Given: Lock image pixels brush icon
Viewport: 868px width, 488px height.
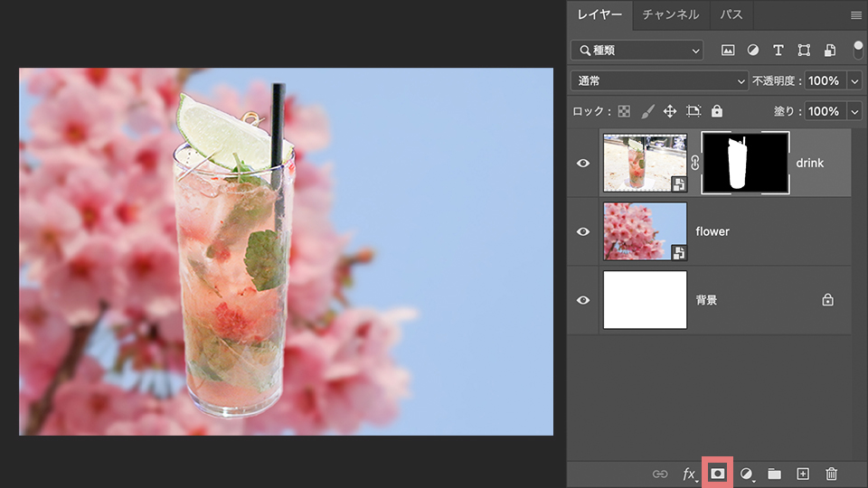Looking at the screenshot, I should pos(647,111).
